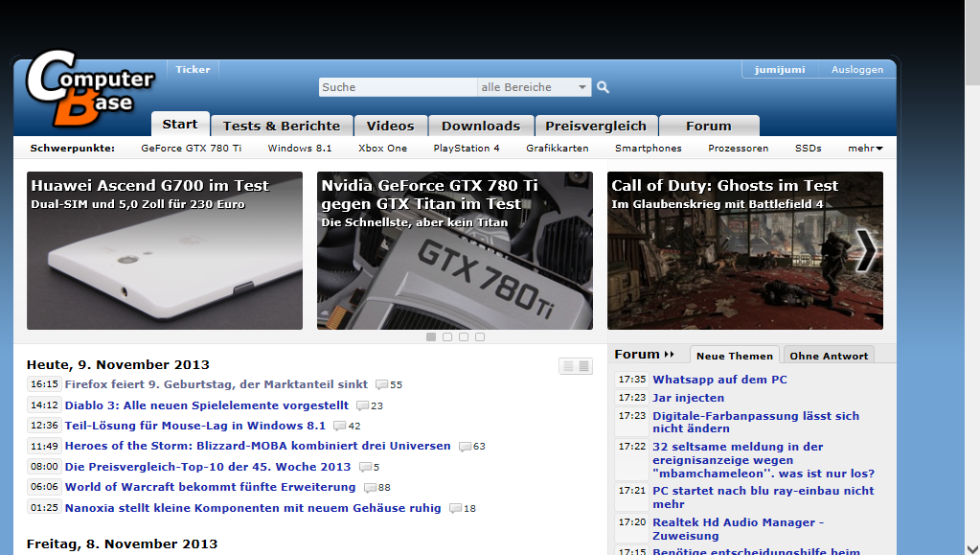Click Ausloggen to log out
The height and width of the screenshot is (555, 980).
856,69
